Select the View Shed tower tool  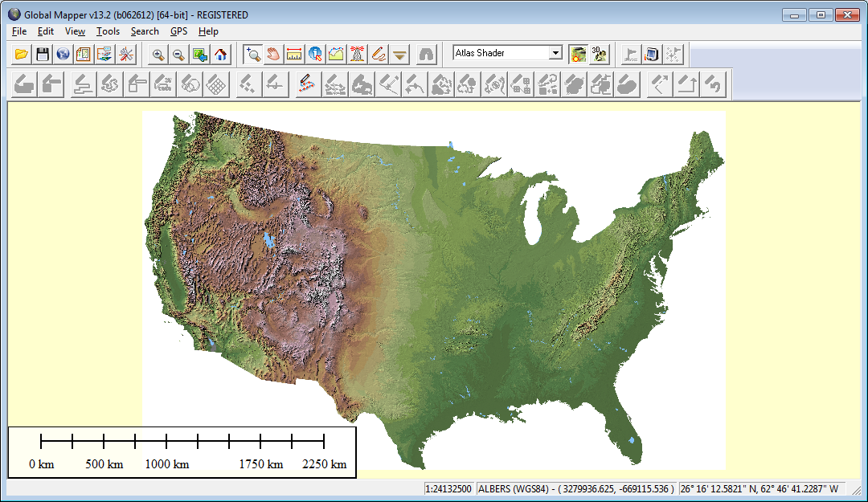coord(357,55)
